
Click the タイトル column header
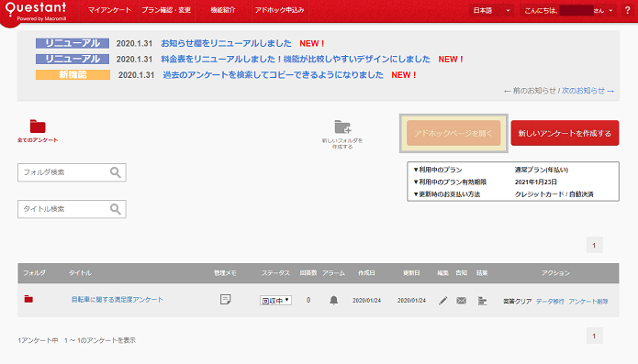coord(80,273)
